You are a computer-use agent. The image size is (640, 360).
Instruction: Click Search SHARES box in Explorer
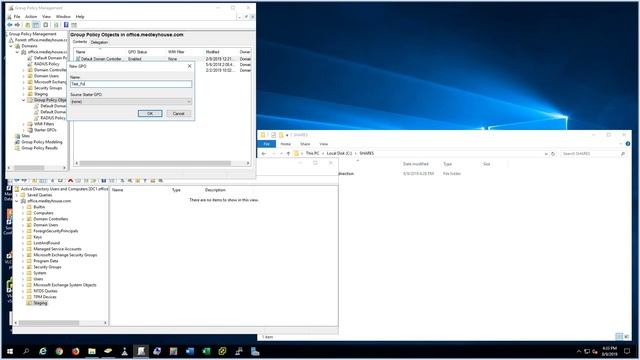[x=593, y=154]
